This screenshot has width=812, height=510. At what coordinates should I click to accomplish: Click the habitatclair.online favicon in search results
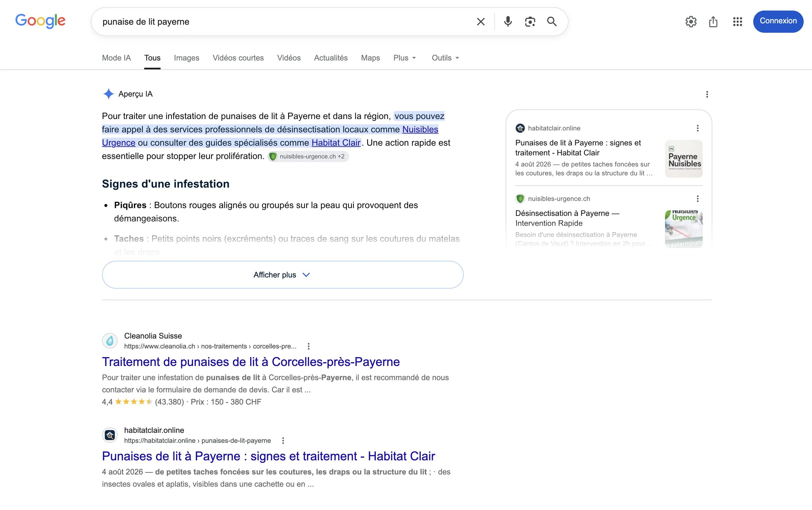click(110, 435)
